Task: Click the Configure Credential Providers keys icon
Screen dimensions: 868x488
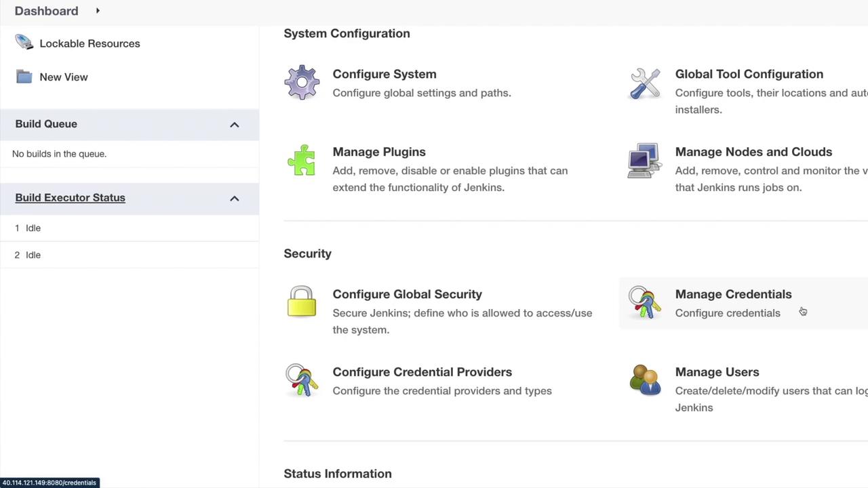Action: tap(302, 380)
